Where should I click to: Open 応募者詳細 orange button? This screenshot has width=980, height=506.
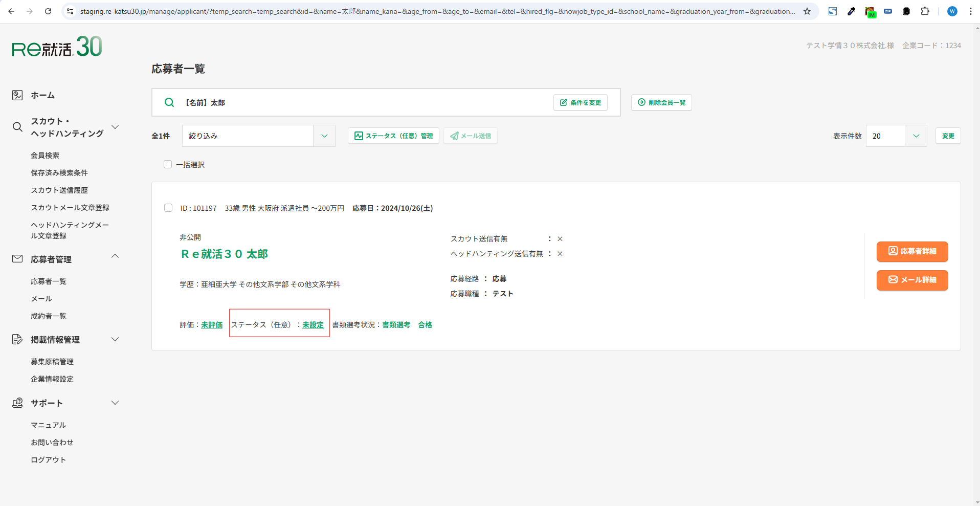tap(912, 251)
